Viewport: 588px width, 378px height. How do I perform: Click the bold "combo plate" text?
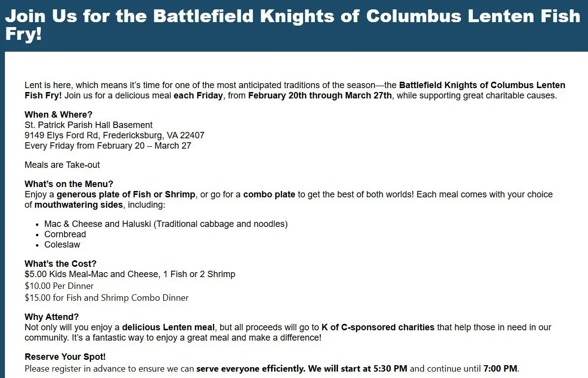(269, 194)
